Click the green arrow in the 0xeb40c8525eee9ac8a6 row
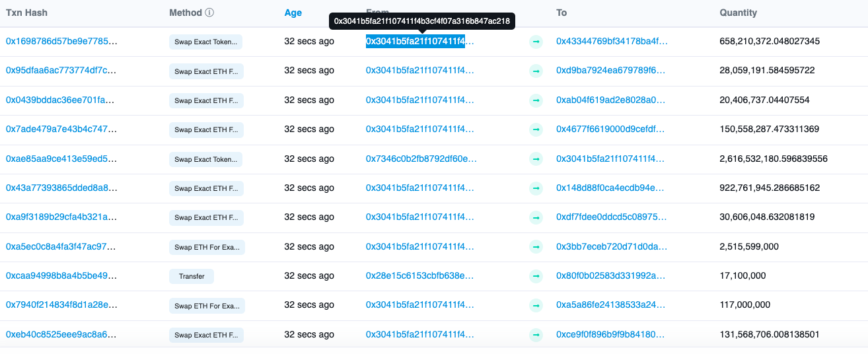Viewport: 868px width, 354px height. [536, 335]
